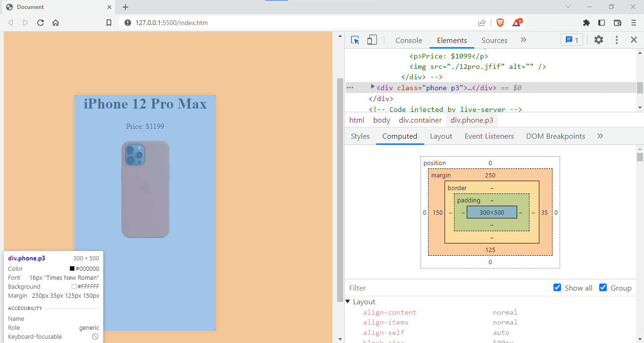
Task: Open the browser home page
Action: 56,23
